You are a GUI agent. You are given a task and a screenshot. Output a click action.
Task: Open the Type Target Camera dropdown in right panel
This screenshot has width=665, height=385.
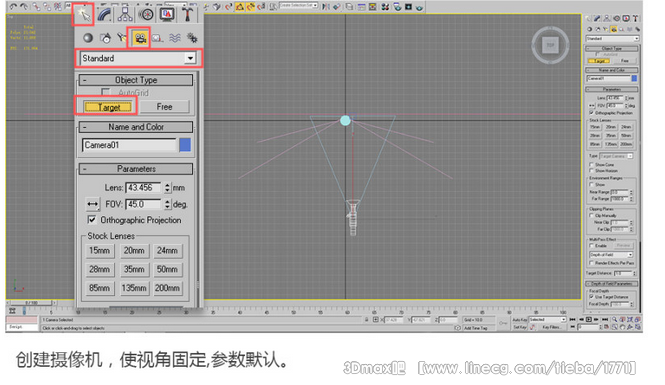(616, 156)
